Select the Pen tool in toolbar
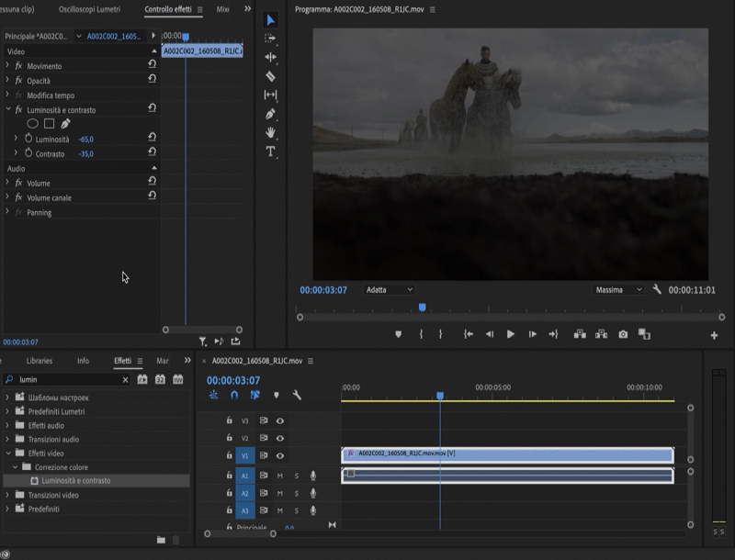Screen dimensions: 735x560 [x=270, y=114]
